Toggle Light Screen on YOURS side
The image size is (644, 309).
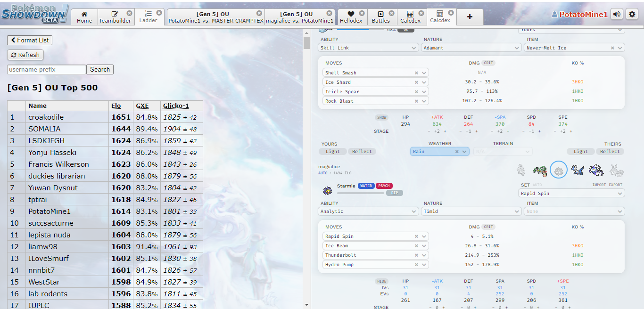[332, 152]
